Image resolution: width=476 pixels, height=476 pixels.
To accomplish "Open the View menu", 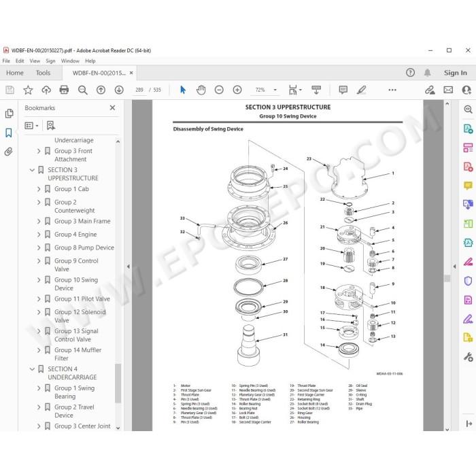I will point(35,61).
